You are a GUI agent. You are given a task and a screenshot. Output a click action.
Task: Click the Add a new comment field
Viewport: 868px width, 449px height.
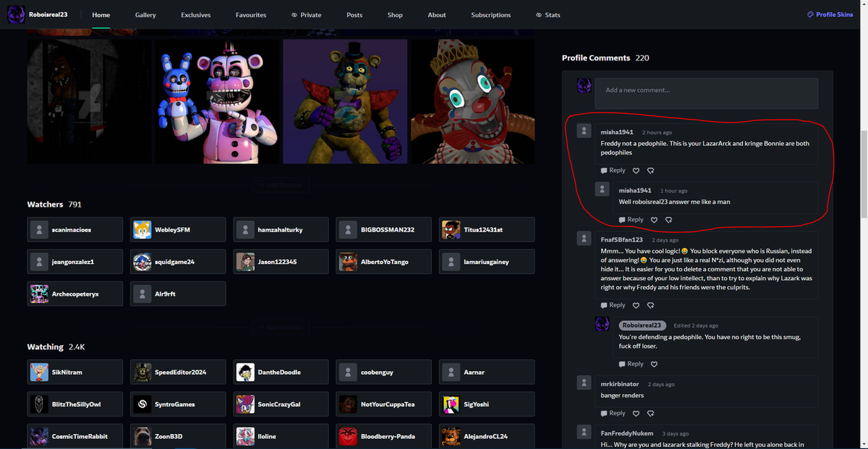(706, 94)
